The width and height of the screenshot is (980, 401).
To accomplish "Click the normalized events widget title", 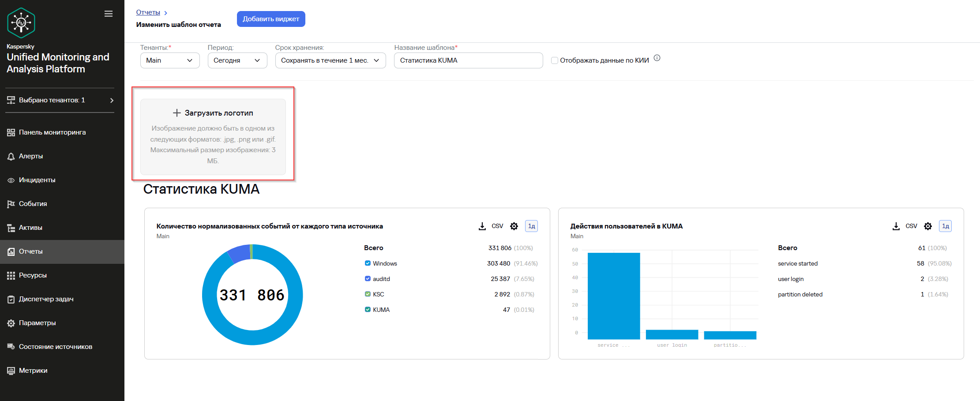I will (270, 226).
